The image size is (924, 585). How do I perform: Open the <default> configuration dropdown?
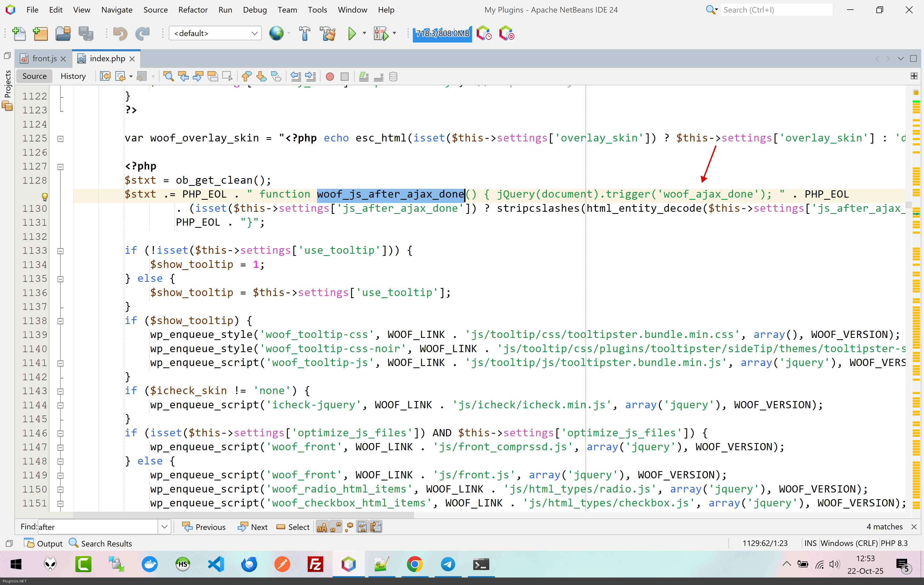click(x=215, y=33)
